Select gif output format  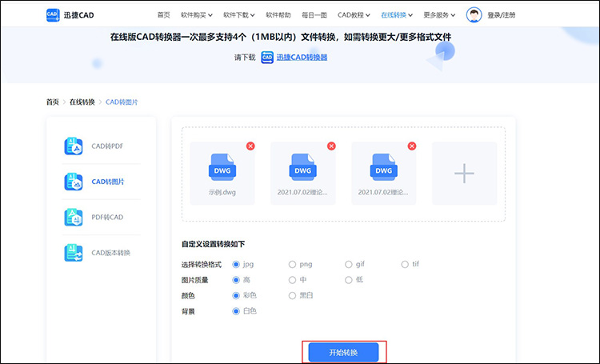tap(348, 265)
